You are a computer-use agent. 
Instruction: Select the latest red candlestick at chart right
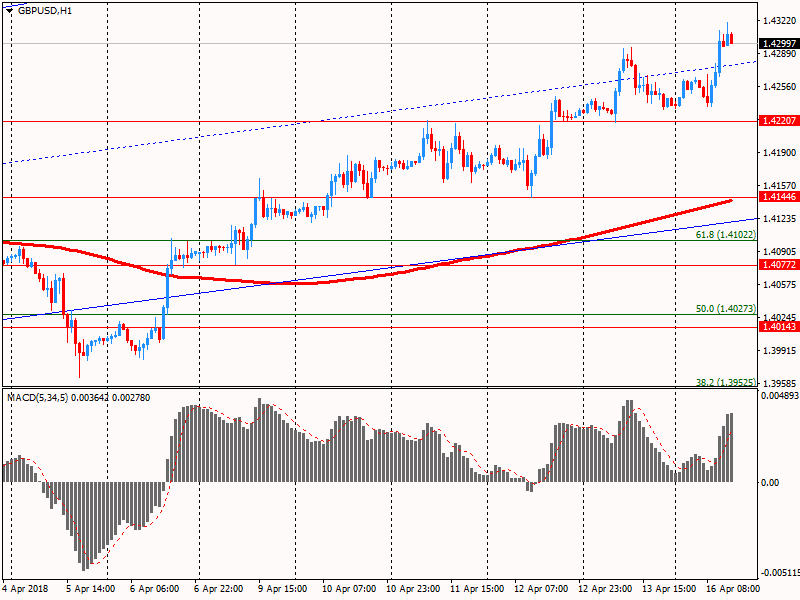732,38
